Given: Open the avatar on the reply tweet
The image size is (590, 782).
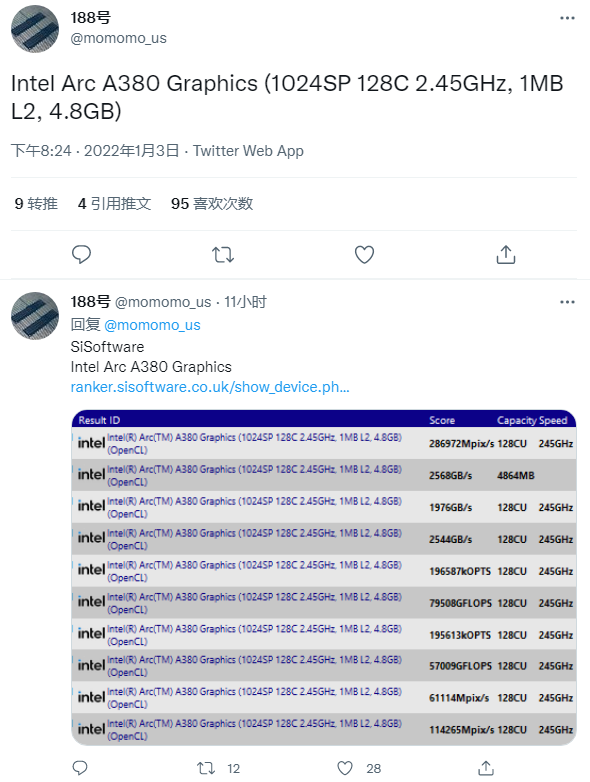Looking at the screenshot, I should click(35, 316).
